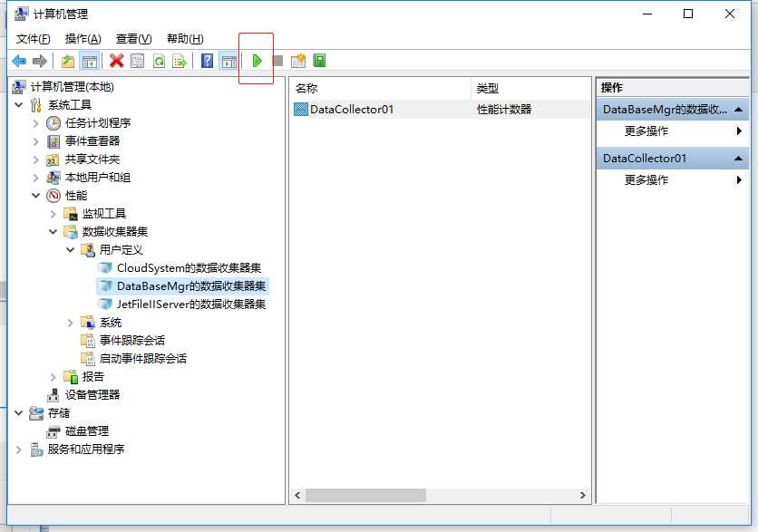
Task: Click the horizontal scrollbar left arrow
Action: pos(297,495)
